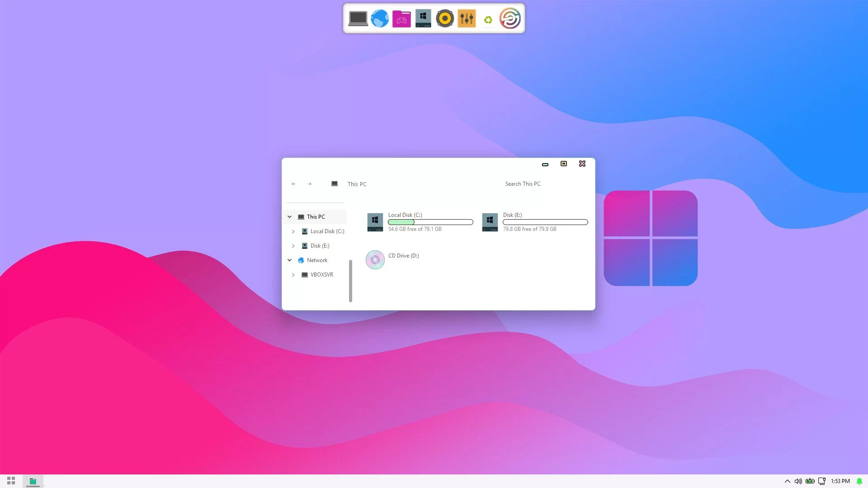Close the This PC window
Viewport: 868px width, 488px height.
[582, 164]
